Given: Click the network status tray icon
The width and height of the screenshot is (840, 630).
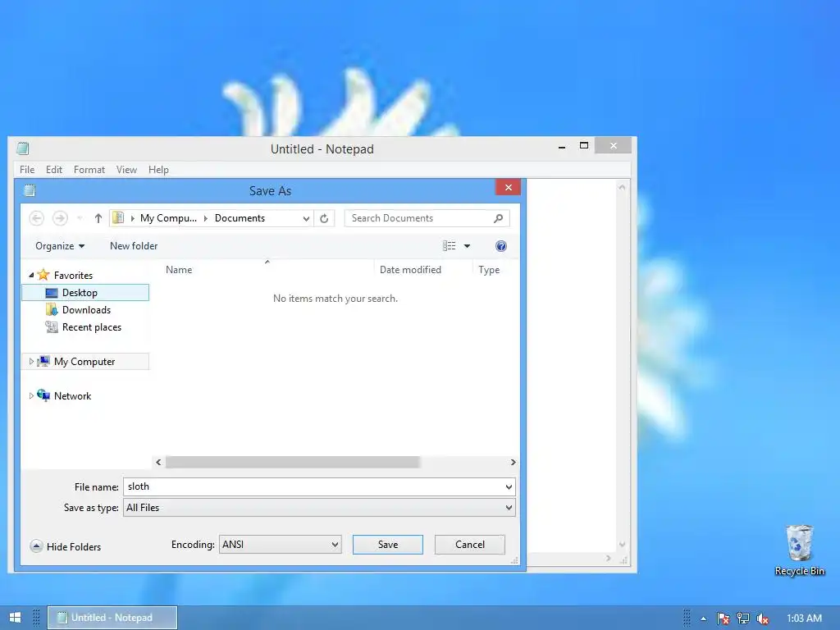Looking at the screenshot, I should click(x=743, y=619).
